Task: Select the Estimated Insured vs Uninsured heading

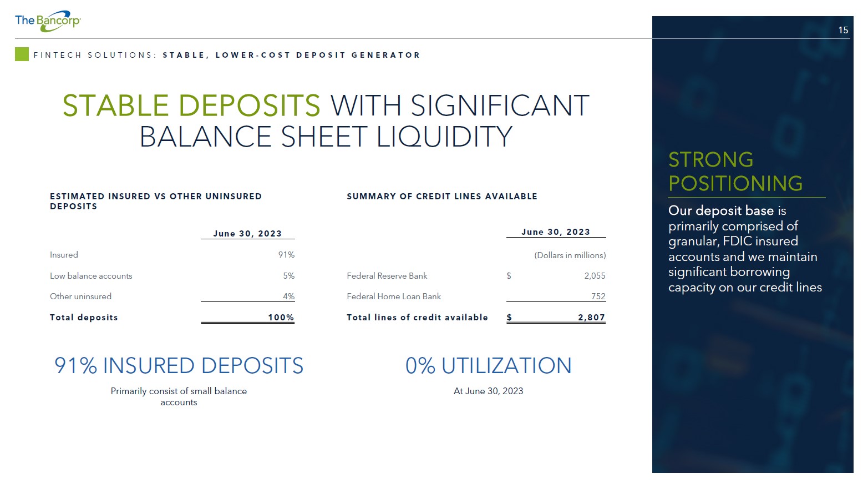Action: [x=156, y=202]
